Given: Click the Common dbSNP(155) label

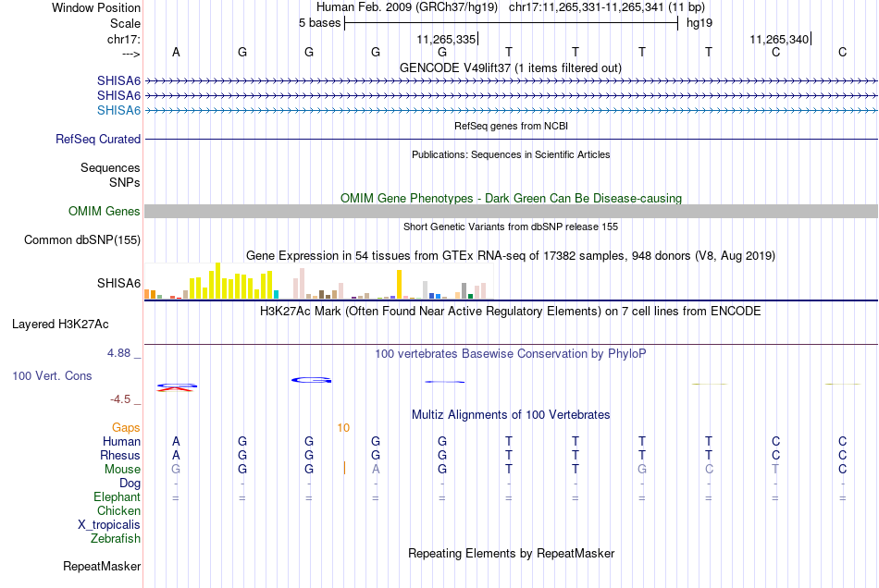Looking at the screenshot, I should tap(81, 239).
